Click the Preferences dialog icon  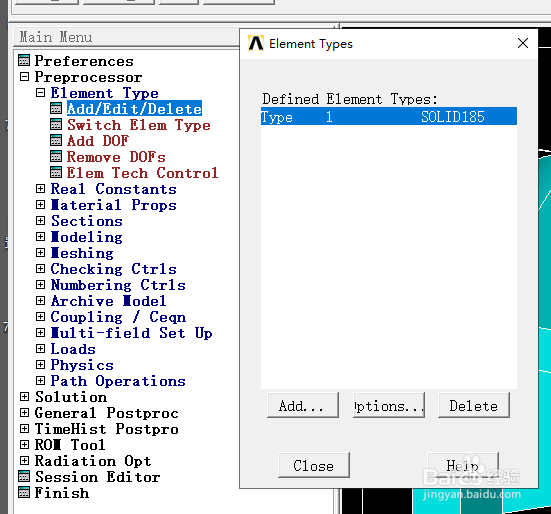pos(24,60)
